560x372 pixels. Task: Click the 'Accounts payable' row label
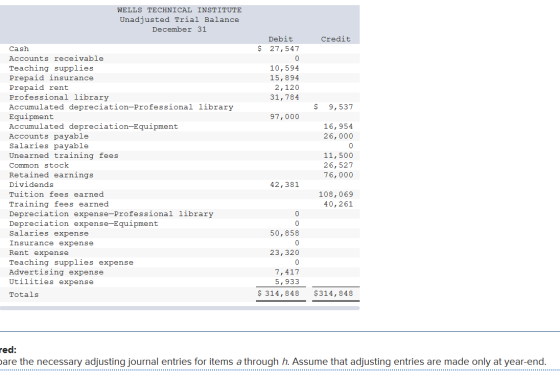coord(49,136)
